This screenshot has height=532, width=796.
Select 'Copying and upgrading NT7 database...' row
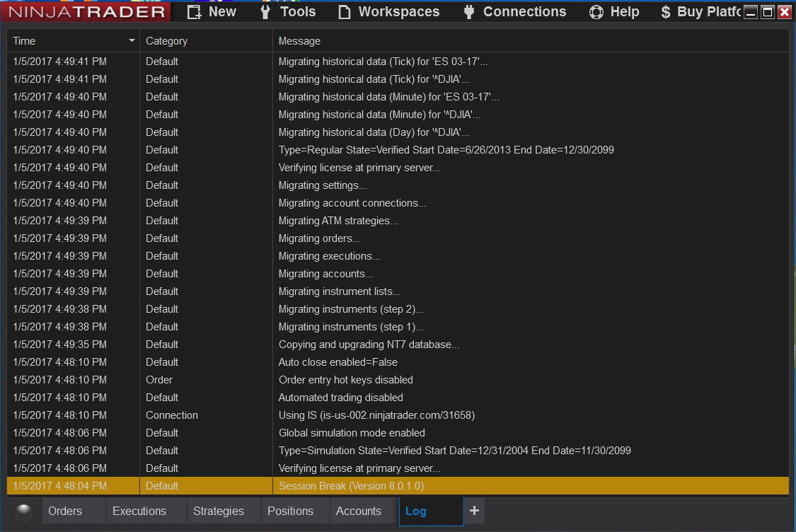pyautogui.click(x=398, y=345)
